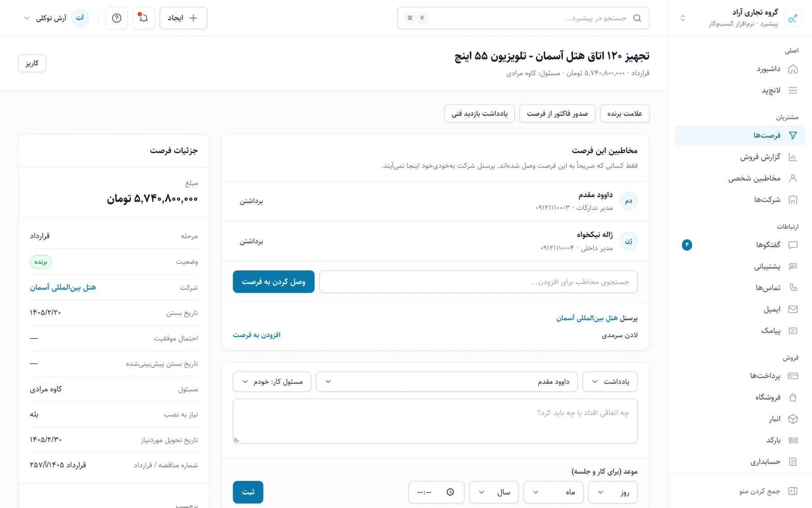The image size is (812, 508).
Task: Click the داوود مقدم avatar
Action: (628, 201)
